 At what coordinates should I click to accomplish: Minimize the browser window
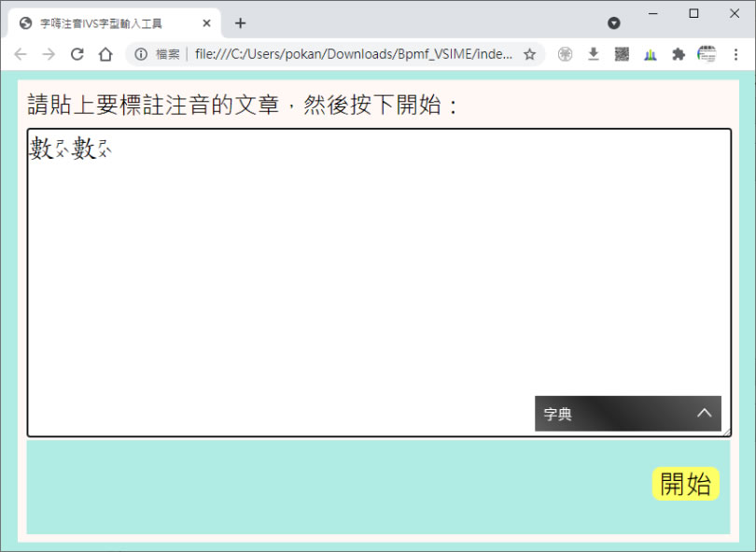tap(652, 13)
